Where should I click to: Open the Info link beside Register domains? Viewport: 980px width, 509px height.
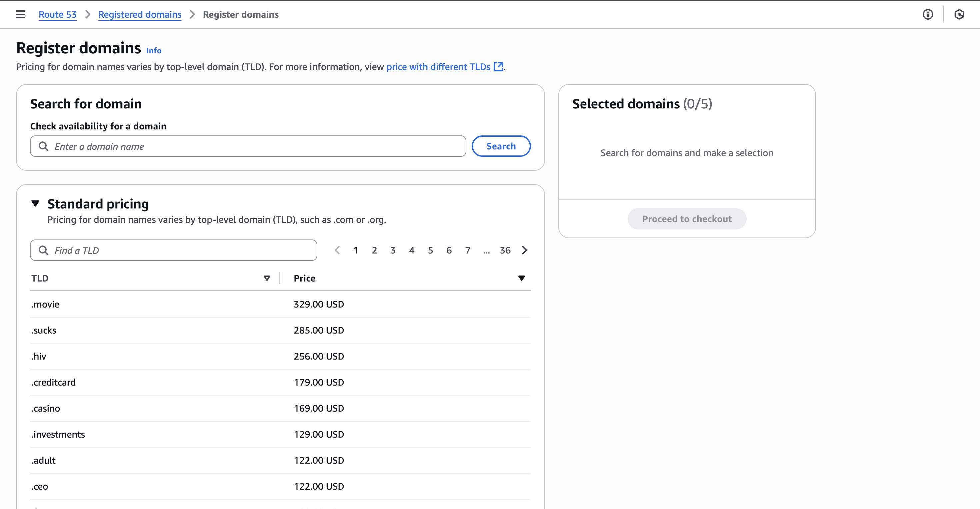(x=153, y=50)
